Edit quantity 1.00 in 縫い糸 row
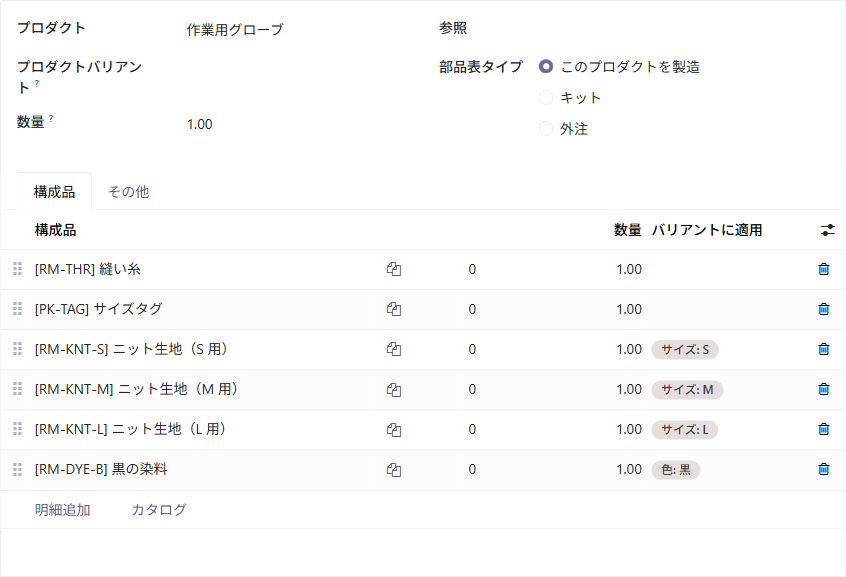The image size is (846, 577). pos(629,269)
